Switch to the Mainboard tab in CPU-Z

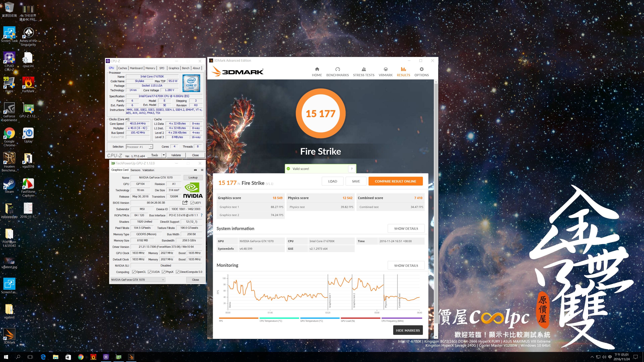tap(136, 68)
